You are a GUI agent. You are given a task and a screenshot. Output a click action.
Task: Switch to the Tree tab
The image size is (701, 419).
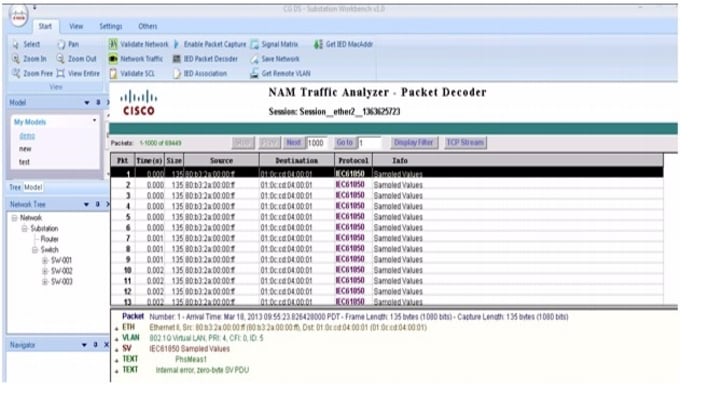(15, 187)
